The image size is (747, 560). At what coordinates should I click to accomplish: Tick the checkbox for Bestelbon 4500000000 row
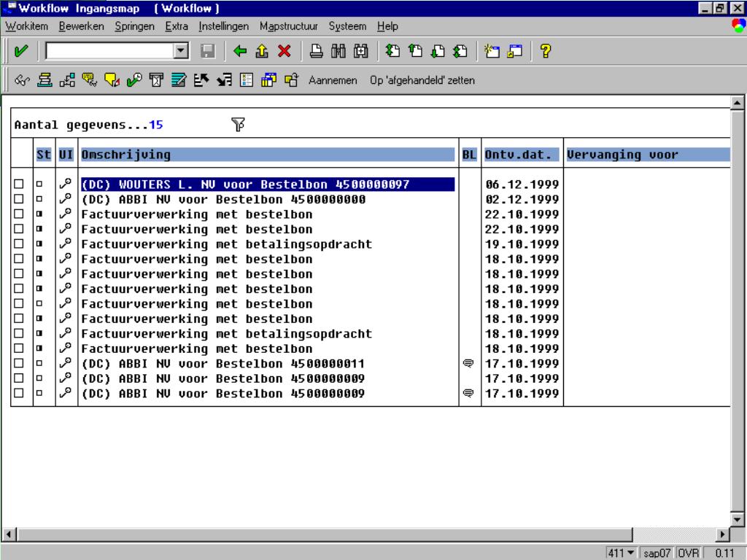[19, 199]
